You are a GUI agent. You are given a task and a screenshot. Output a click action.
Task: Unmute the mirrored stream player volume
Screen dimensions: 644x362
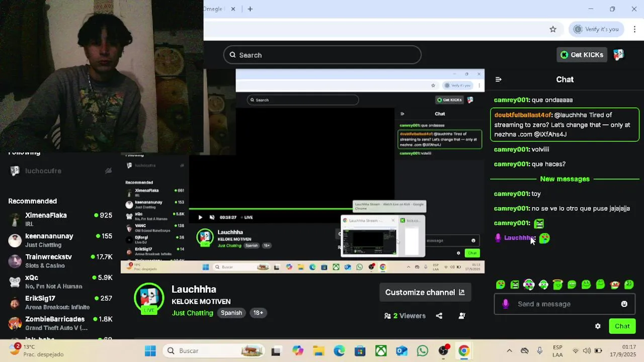pos(212,217)
